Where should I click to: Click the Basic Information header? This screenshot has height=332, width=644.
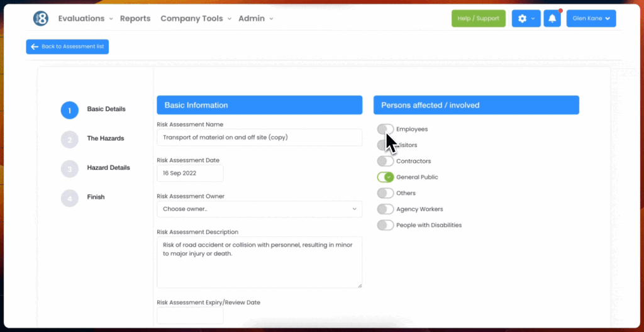point(260,105)
